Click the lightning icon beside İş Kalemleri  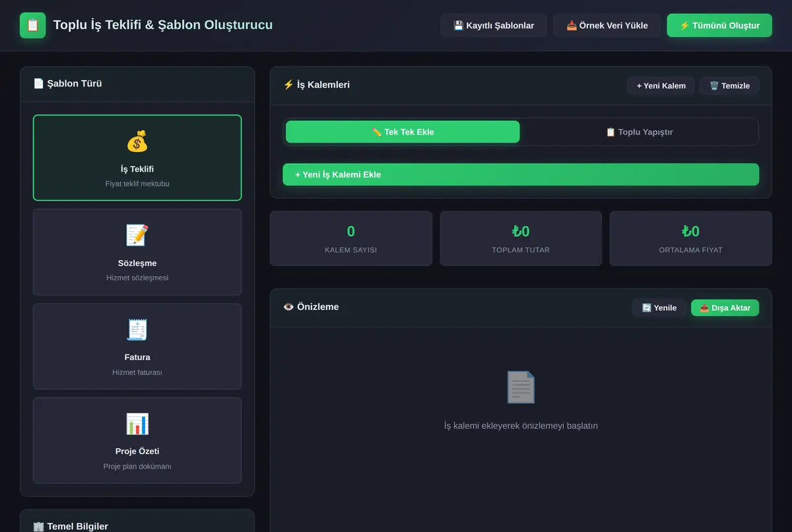[288, 85]
